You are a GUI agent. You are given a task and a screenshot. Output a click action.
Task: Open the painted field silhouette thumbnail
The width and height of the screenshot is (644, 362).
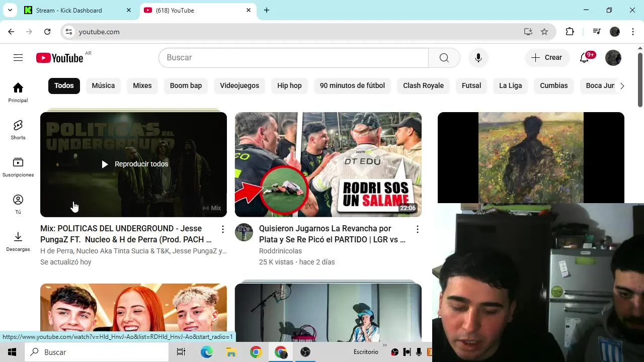point(531,157)
